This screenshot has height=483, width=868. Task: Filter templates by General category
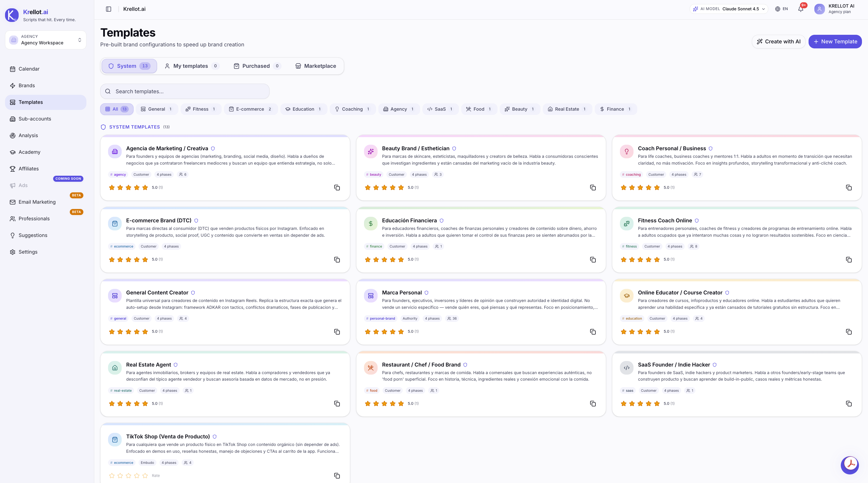pos(156,109)
